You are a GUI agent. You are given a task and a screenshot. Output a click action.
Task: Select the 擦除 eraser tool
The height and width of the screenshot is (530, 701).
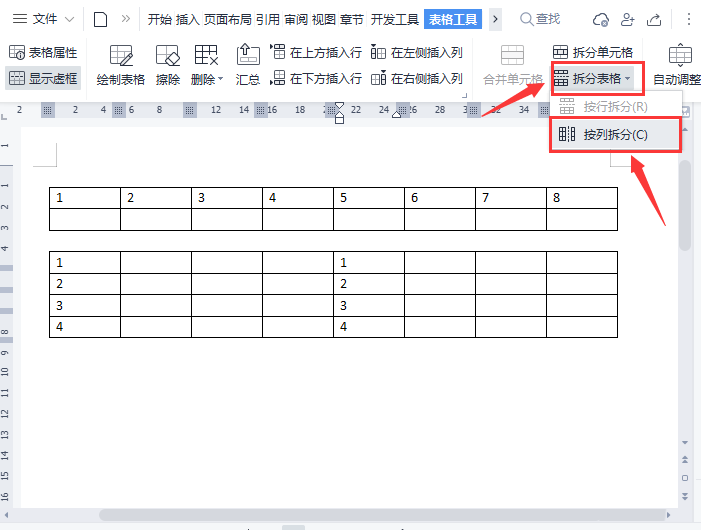168,65
